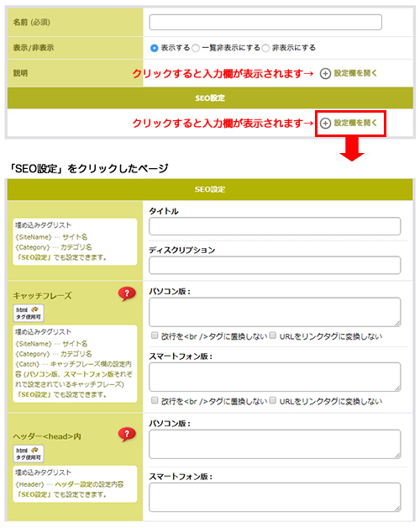Image resolution: width=420 pixels, height=528 pixels.
Task: Expand 設定欄を開く under the SEO設定 header
Action: pyautogui.click(x=355, y=123)
